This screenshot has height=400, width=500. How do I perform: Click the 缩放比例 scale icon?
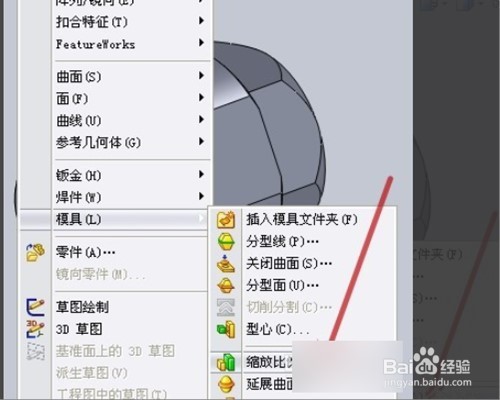pyautogui.click(x=226, y=363)
